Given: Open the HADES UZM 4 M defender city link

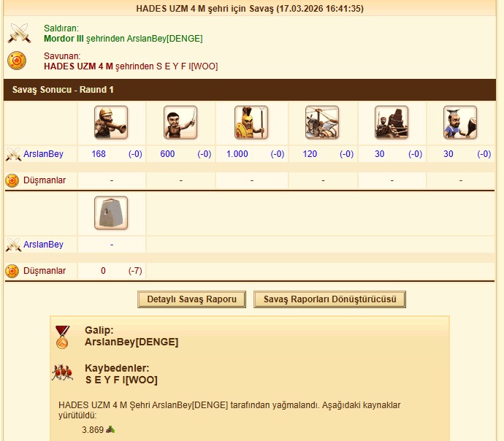Looking at the screenshot, I should tap(78, 66).
